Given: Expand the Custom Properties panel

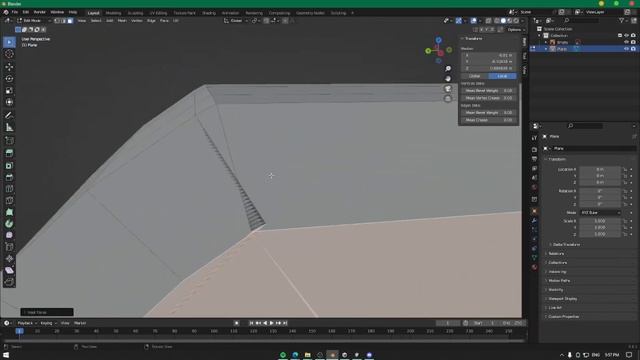Looking at the screenshot, I should click(x=563, y=317).
